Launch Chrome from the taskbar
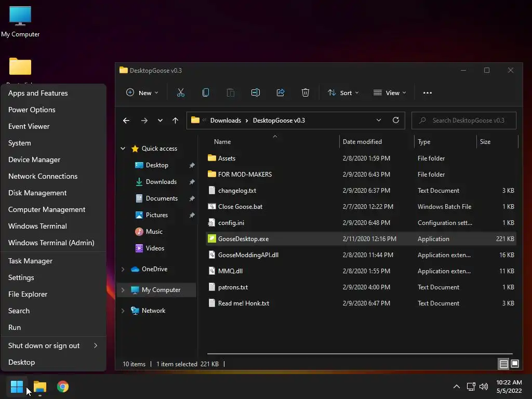 tap(63, 387)
